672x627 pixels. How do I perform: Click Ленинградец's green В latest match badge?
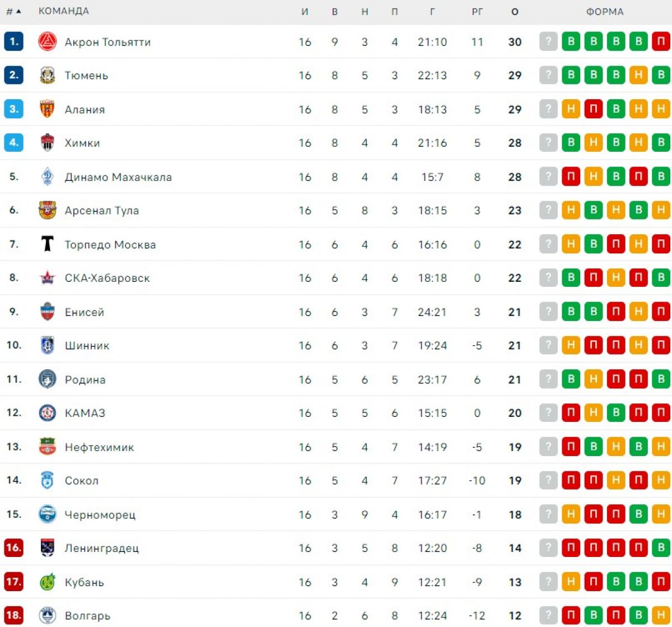click(x=661, y=548)
